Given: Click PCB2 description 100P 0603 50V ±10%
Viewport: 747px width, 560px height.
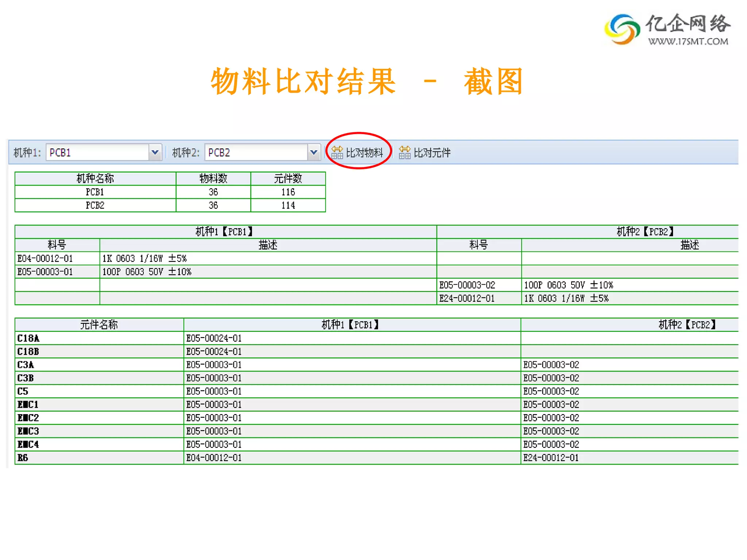Looking at the screenshot, I should (569, 285).
